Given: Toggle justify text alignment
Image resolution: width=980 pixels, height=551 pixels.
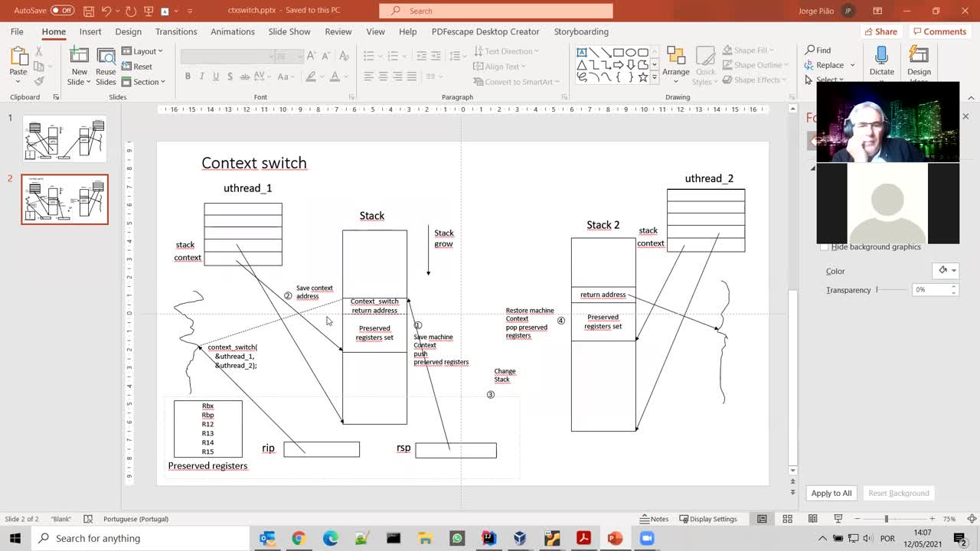Looking at the screenshot, I should (x=412, y=77).
